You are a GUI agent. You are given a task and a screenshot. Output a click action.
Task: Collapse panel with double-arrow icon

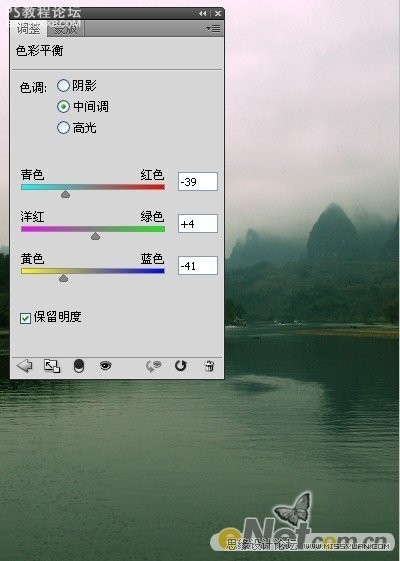pyautogui.click(x=203, y=14)
